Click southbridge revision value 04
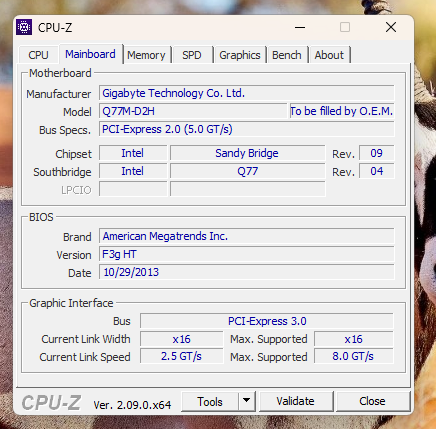This screenshot has height=429, width=436. [377, 171]
